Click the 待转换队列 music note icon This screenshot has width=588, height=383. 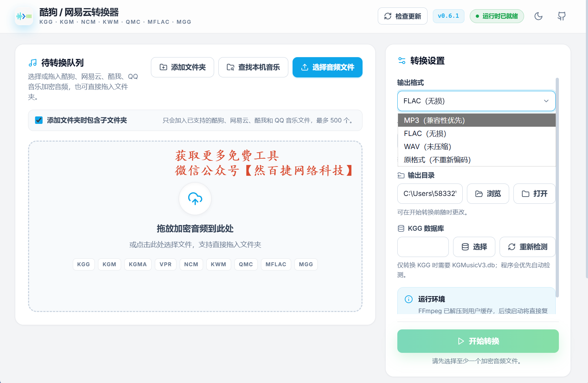pyautogui.click(x=33, y=63)
